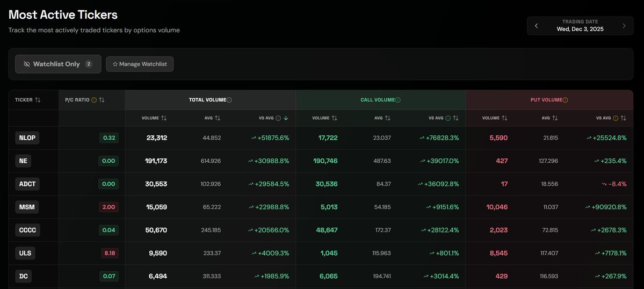Go to the next trading date
Viewport: 644px width, 289px height.
pyautogui.click(x=624, y=26)
